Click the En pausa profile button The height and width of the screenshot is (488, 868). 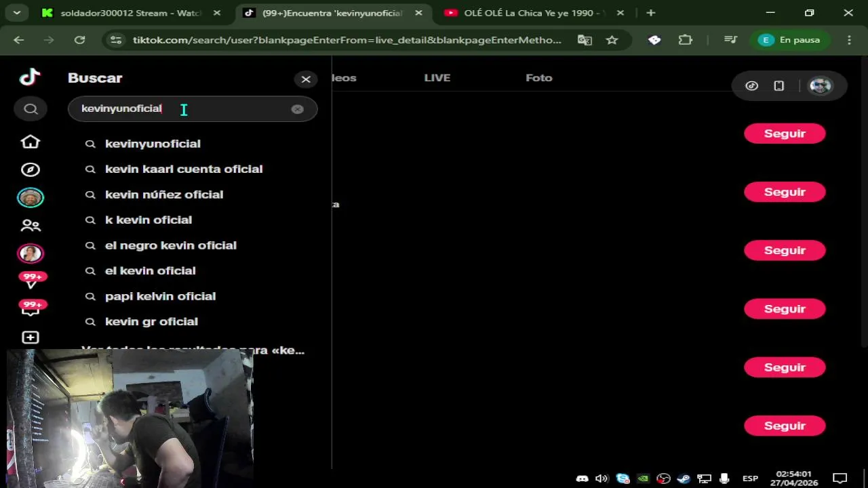tap(789, 40)
